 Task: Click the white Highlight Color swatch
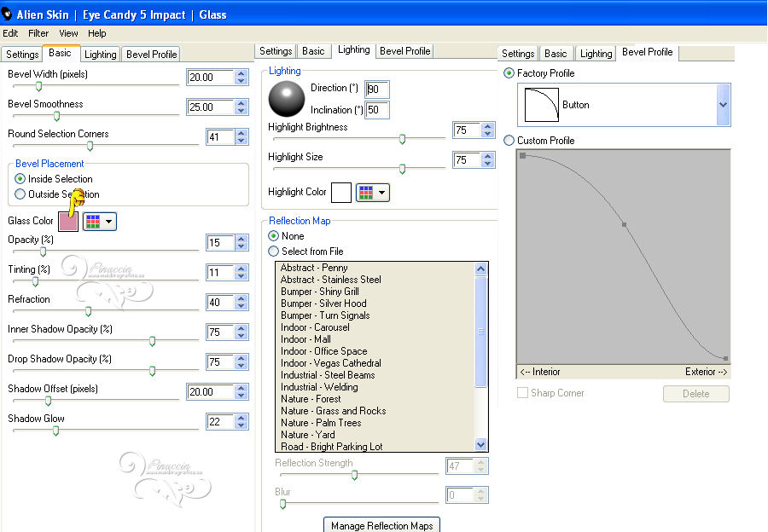point(341,193)
